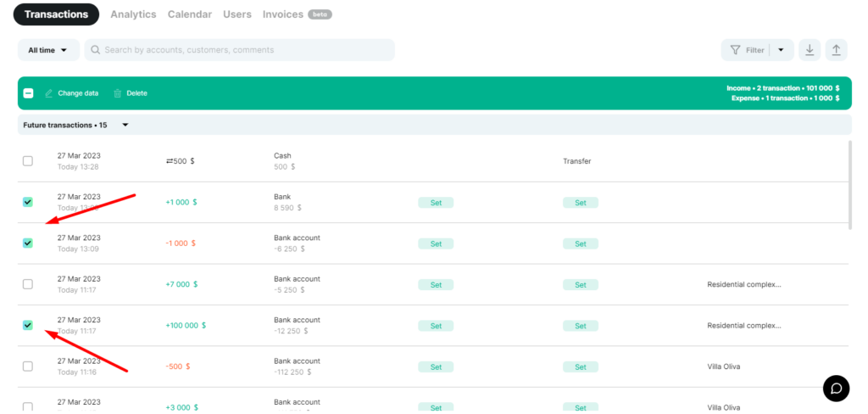Image resolution: width=868 pixels, height=414 pixels.
Task: Open the Invoices beta tab
Action: tap(298, 14)
